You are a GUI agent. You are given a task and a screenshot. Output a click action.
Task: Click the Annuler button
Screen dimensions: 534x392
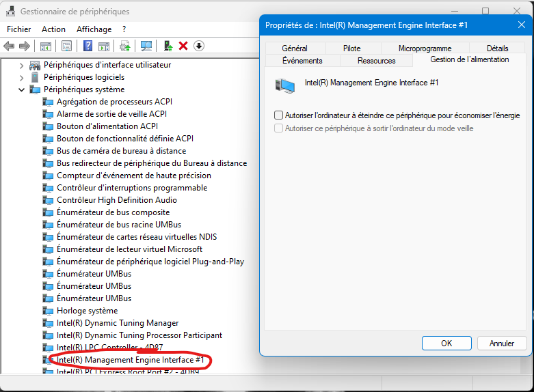click(502, 344)
